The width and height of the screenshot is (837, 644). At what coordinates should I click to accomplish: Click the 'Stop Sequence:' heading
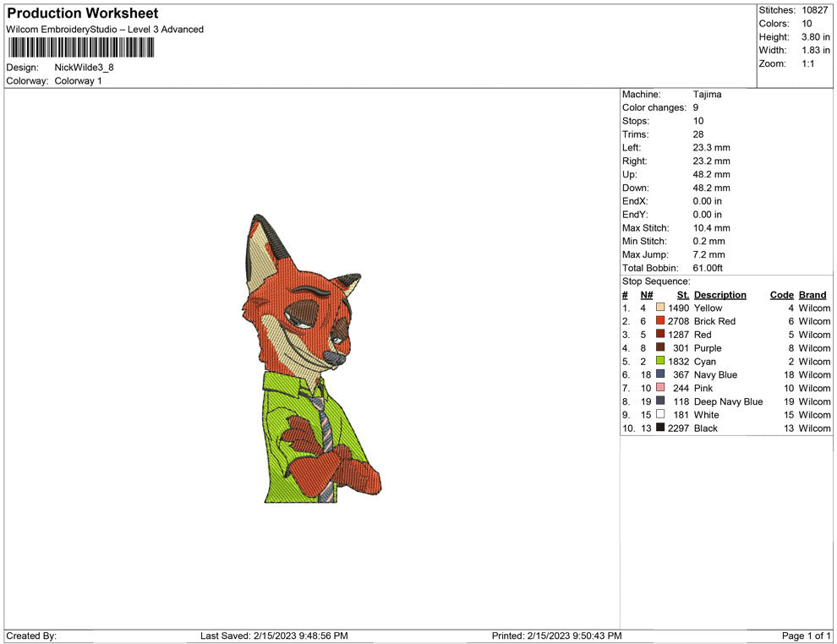tap(656, 281)
